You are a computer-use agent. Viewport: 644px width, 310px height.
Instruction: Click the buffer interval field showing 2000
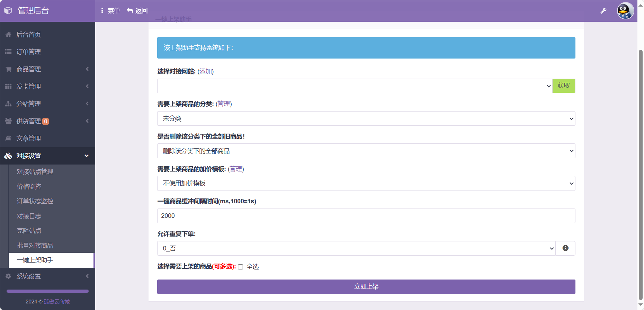tap(366, 216)
